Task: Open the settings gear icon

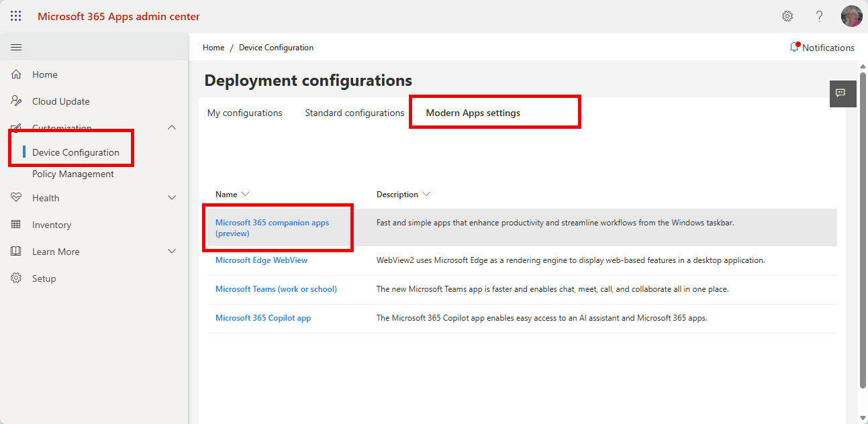Action: coord(787,16)
